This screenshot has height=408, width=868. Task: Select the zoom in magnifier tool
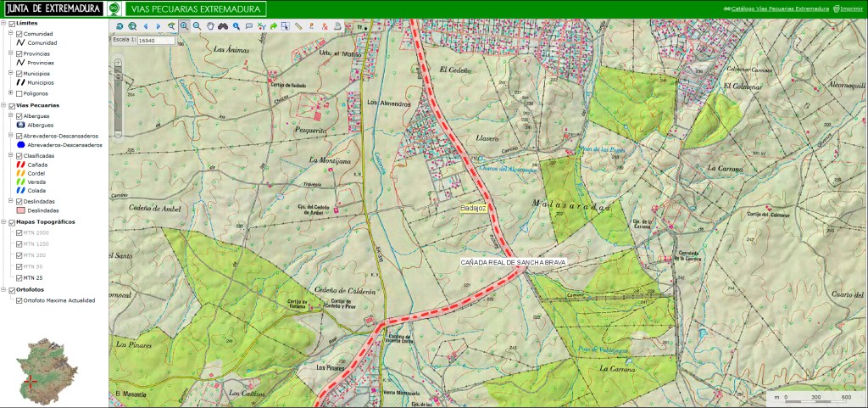click(184, 26)
